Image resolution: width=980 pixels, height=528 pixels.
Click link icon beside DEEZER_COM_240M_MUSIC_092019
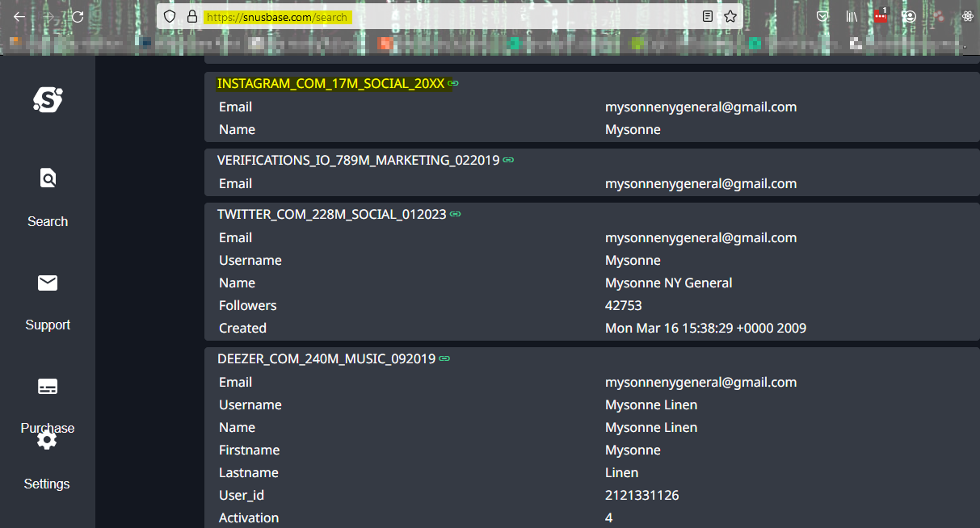pyautogui.click(x=444, y=358)
